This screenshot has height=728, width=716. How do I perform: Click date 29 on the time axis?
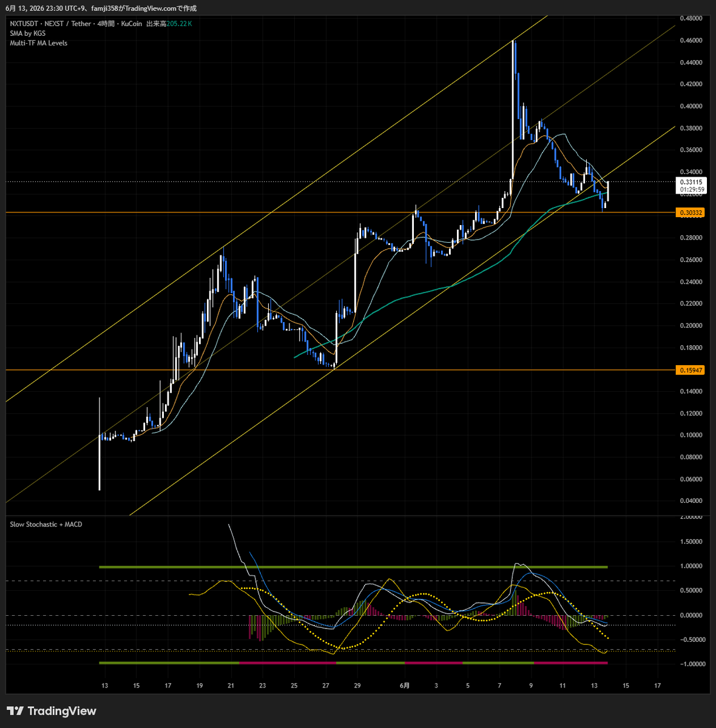[x=357, y=686]
